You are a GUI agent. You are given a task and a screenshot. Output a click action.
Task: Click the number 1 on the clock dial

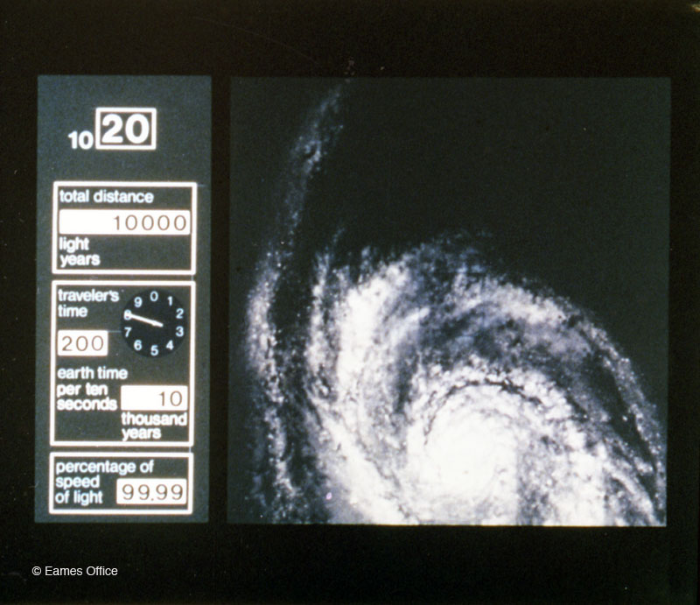pyautogui.click(x=170, y=301)
